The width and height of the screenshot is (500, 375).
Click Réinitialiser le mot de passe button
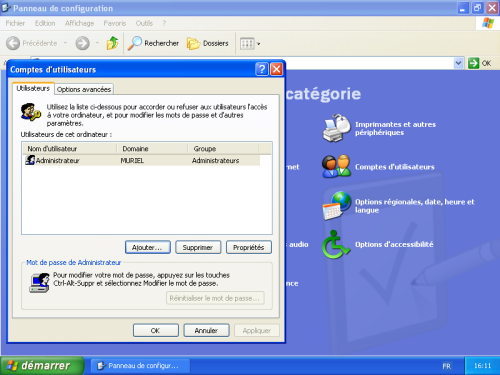(215, 298)
